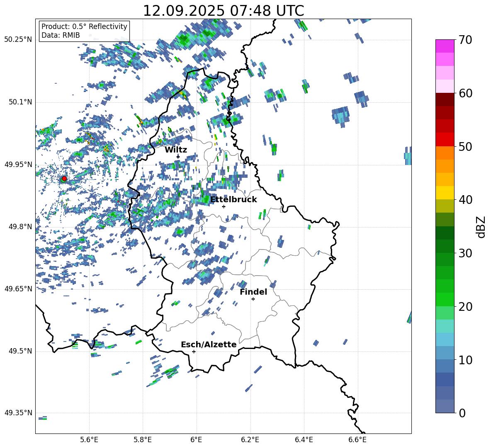Click the dark red colorbar segment below 60
The image size is (491, 448).
point(445,99)
